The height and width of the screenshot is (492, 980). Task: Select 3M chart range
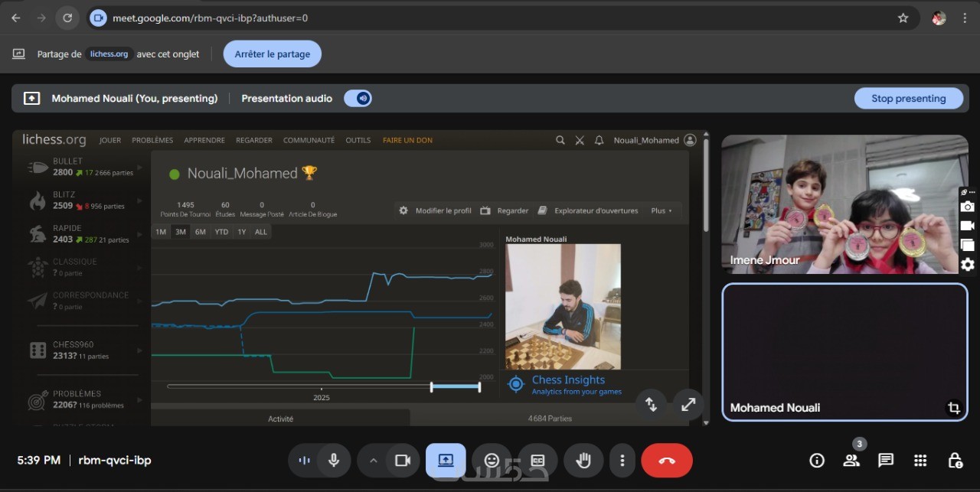click(180, 232)
